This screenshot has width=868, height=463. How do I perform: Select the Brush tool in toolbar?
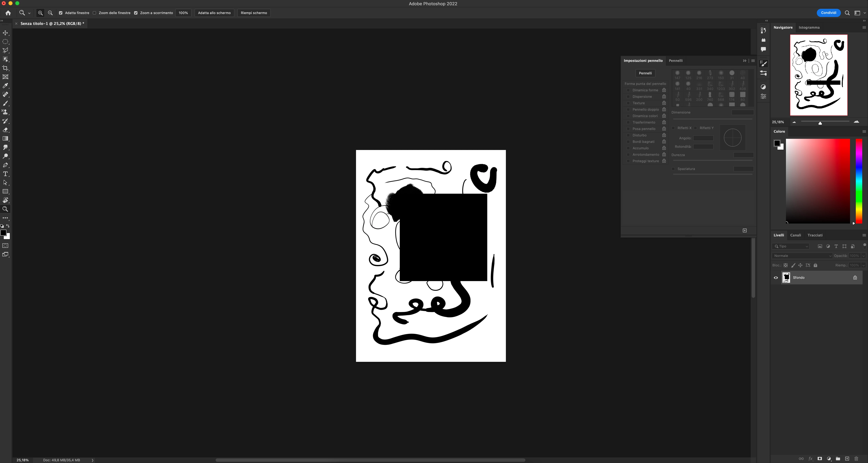click(5, 103)
